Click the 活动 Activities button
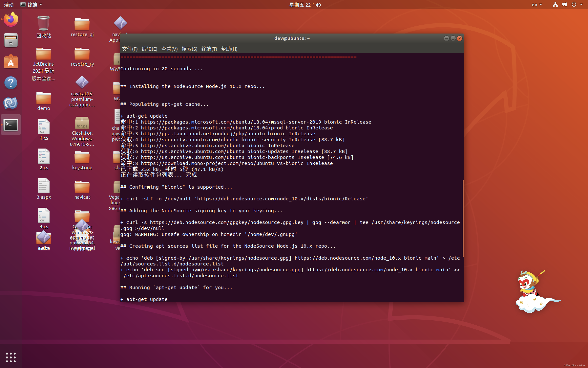The image size is (588, 368). tap(9, 4)
